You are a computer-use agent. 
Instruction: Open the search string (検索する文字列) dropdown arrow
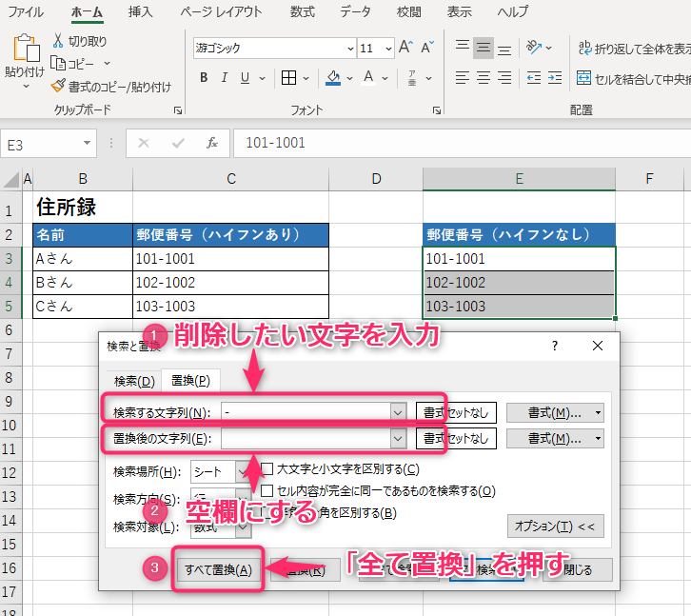(x=398, y=411)
